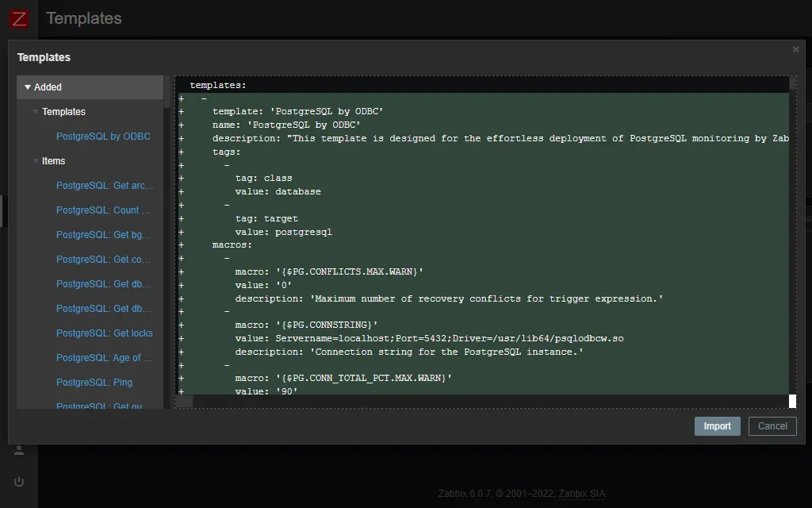Click the {$PG.CONN_TOTAL_PCT.MAX.WARN} macro line

[x=343, y=379]
